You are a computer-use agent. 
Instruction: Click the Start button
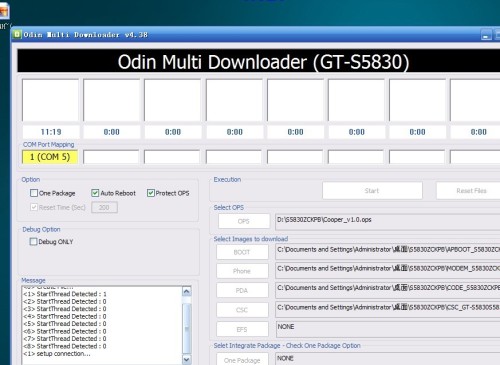pyautogui.click(x=372, y=191)
